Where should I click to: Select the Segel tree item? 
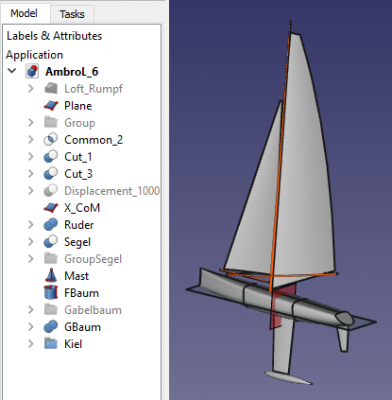(77, 242)
